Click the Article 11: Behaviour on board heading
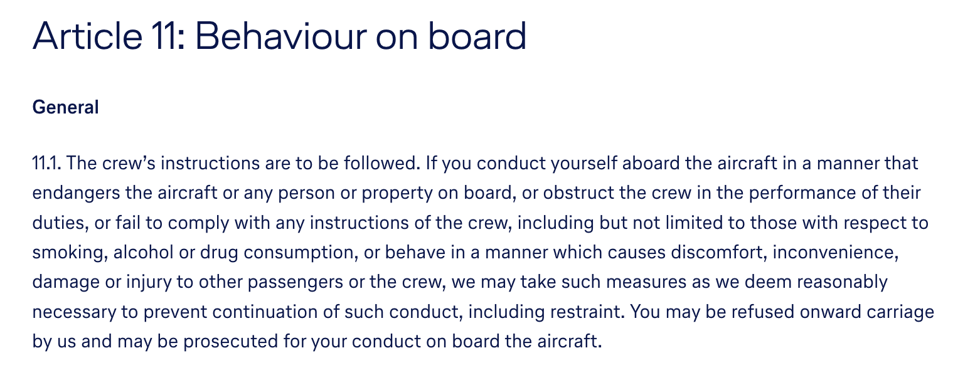 279,36
